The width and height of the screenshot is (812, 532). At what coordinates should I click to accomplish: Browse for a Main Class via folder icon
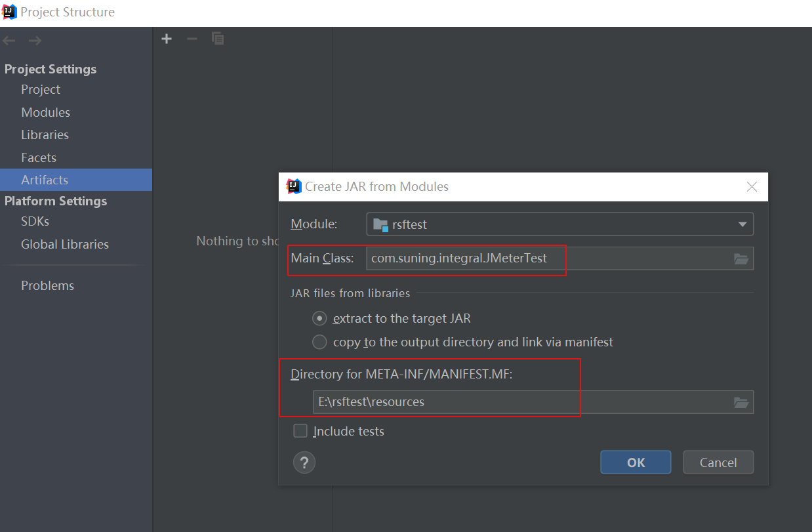tap(741, 258)
